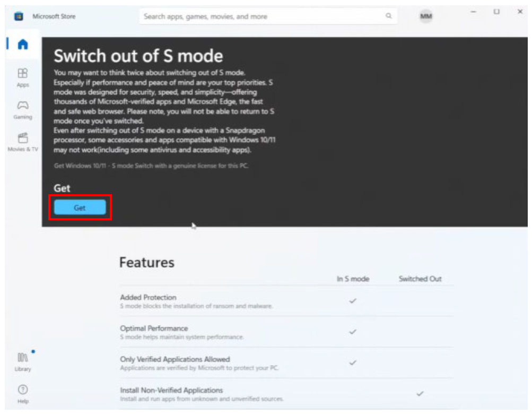This screenshot has width=532, height=414.
Task: Go to the Gaming section
Action: [23, 109]
